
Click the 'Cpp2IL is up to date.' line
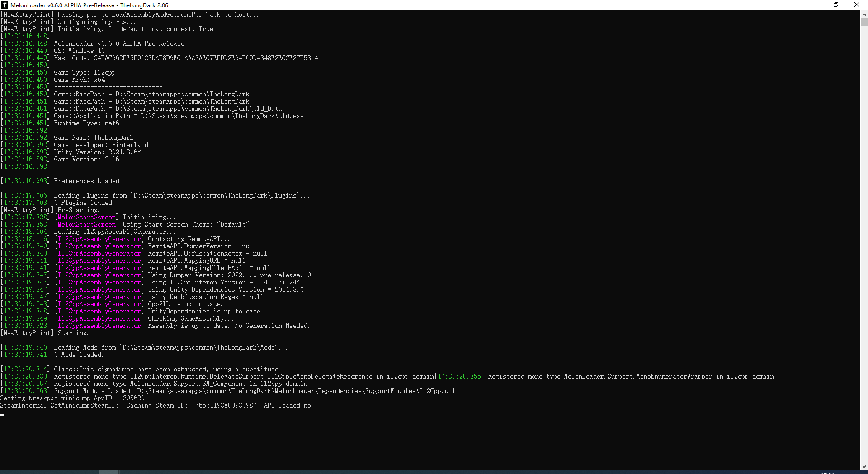tap(112, 304)
